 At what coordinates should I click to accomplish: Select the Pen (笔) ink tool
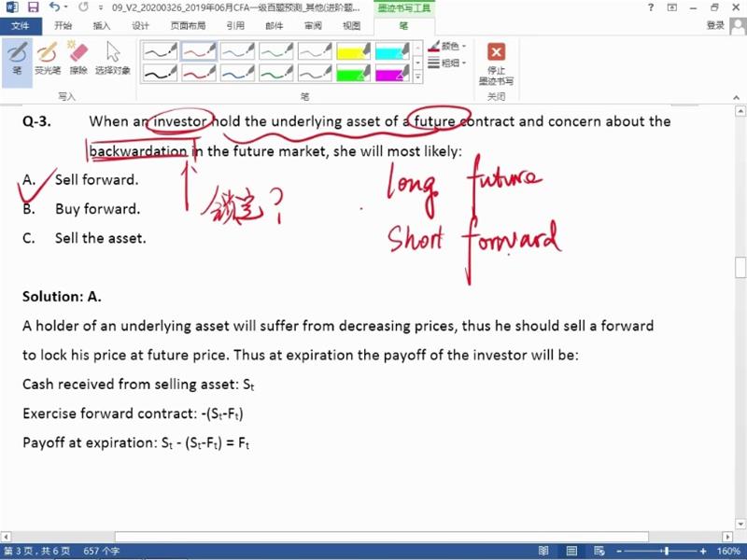17,57
